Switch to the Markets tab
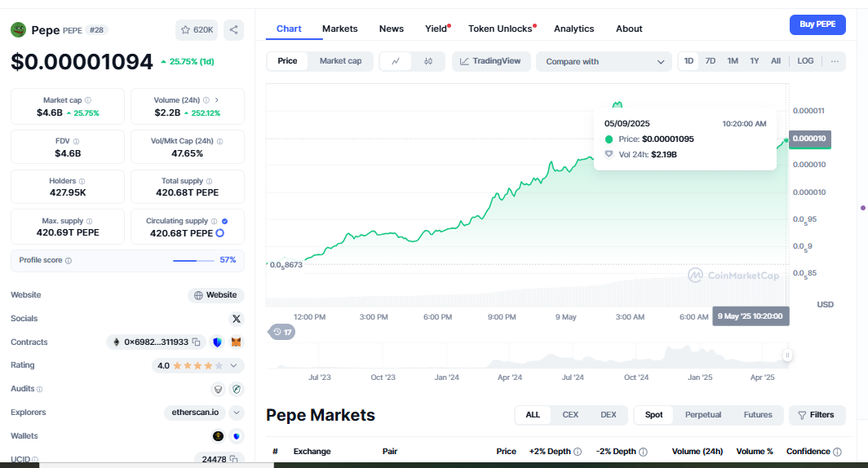868x468 pixels. point(340,29)
